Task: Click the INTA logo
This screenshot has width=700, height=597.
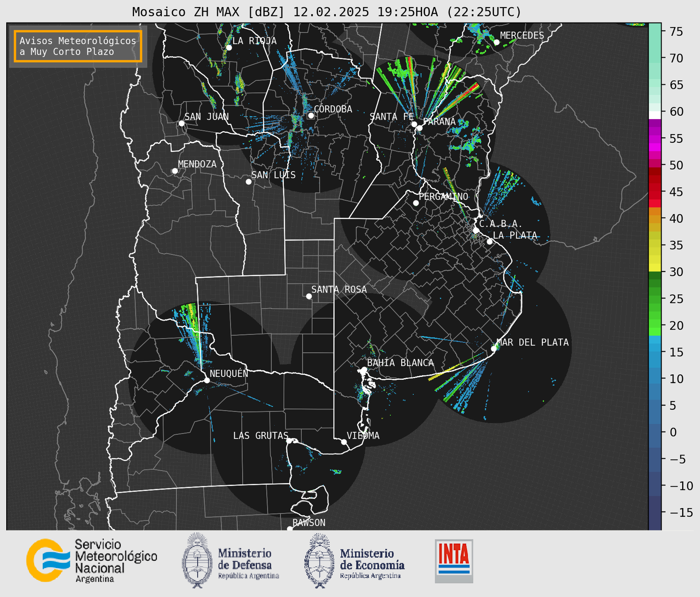Action: (454, 561)
